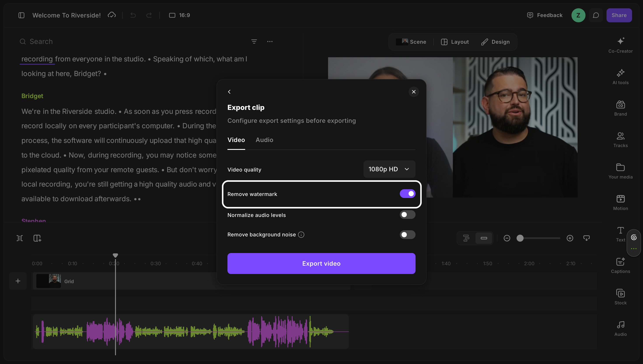Switch to collapsed single-track timeline view
Viewport: 643px width, 364px height.
[484, 238]
